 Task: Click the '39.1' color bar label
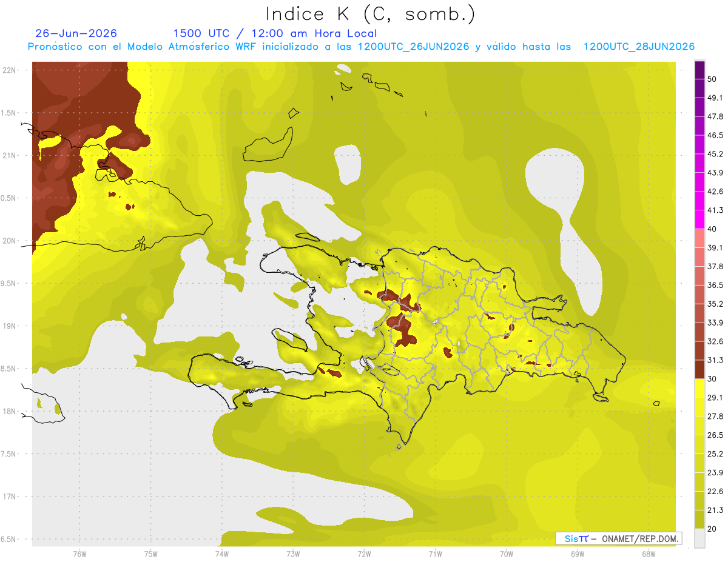715,248
